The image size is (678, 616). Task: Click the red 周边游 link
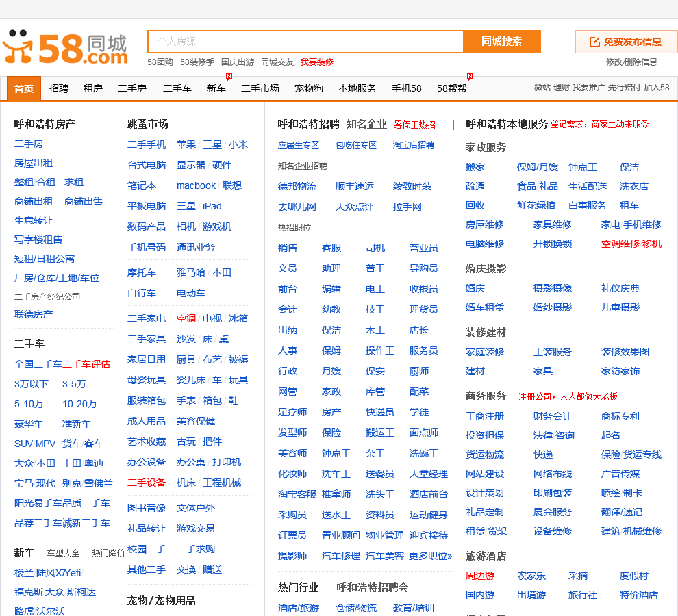point(480,576)
